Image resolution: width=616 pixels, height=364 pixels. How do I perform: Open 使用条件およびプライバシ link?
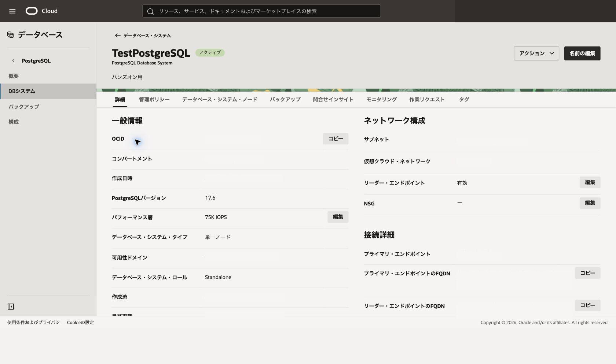(x=33, y=323)
